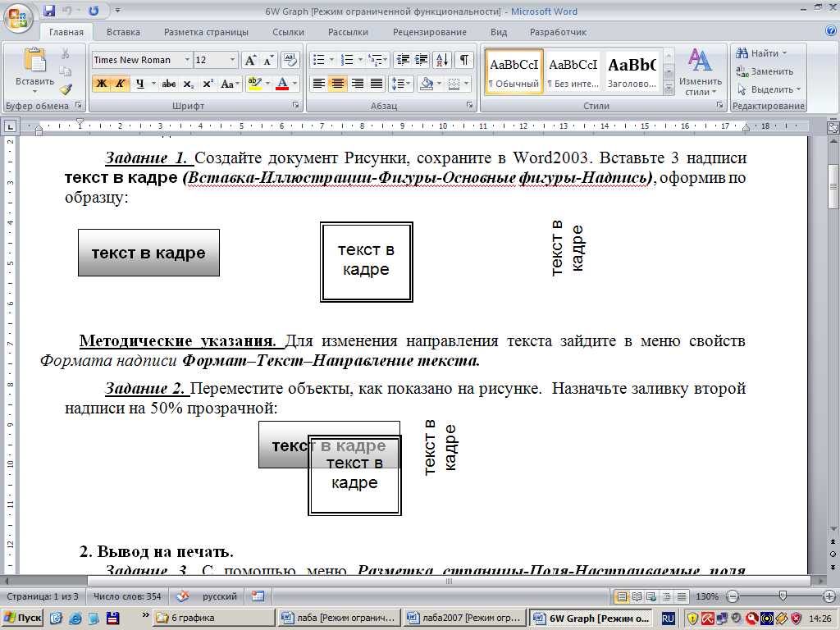Viewport: 840px width, 630px height.
Task: Apply the Без интервала style
Action: point(573,72)
